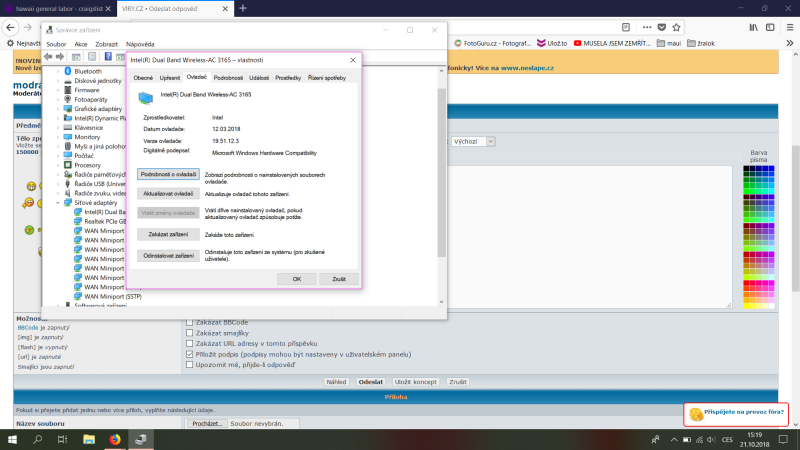Toggle Firefox sidebar icon

pyautogui.click(x=770, y=28)
